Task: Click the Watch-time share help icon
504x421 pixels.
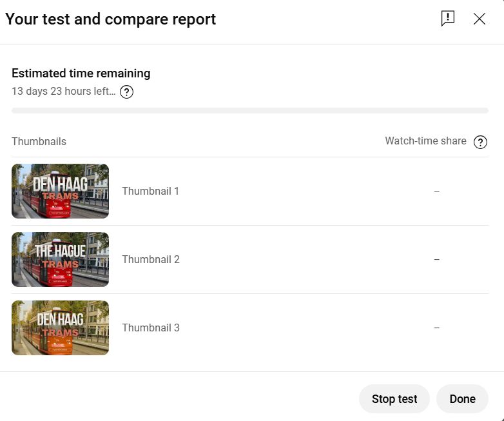Action: coord(480,142)
